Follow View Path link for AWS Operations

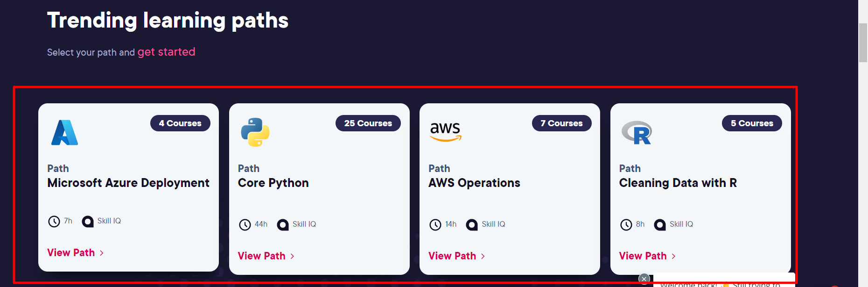pos(456,256)
